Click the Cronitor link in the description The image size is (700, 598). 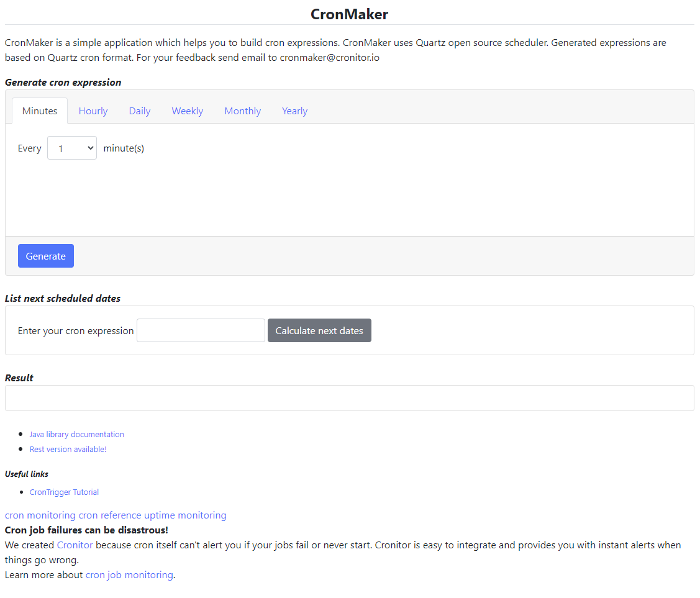tap(75, 545)
